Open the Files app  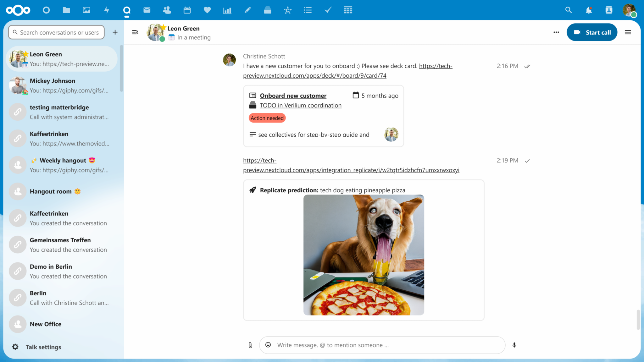coord(66,10)
